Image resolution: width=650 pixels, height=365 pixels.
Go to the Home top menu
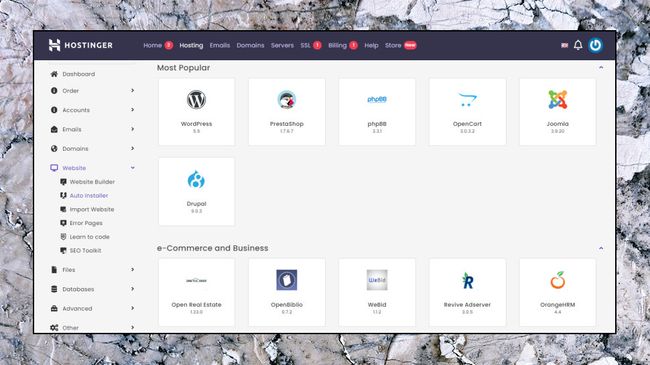click(x=153, y=45)
